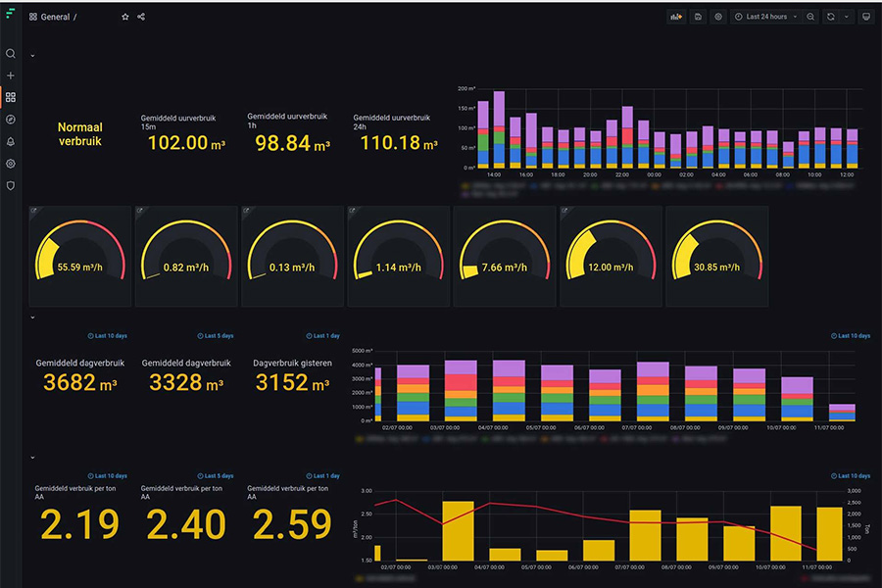
Task: Open Alerting via the bell icon
Action: click(x=11, y=142)
